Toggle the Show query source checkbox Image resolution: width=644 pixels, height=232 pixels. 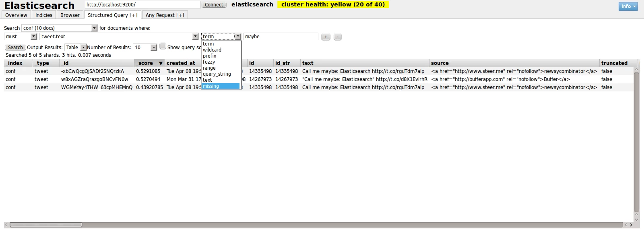click(163, 46)
